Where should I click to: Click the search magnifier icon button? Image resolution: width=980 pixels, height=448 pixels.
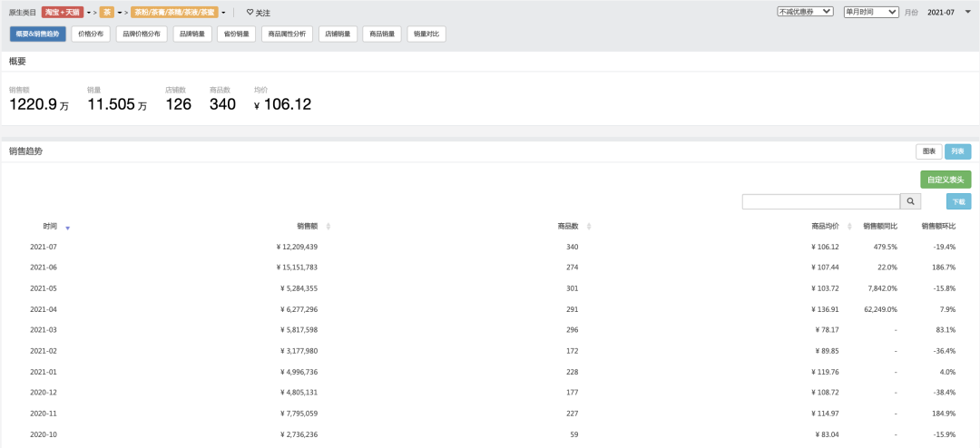point(910,201)
